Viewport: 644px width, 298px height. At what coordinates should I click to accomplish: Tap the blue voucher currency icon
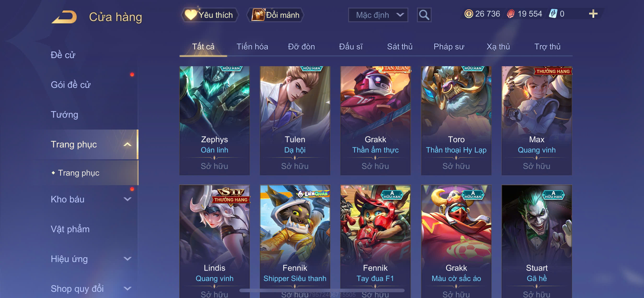pos(553,14)
